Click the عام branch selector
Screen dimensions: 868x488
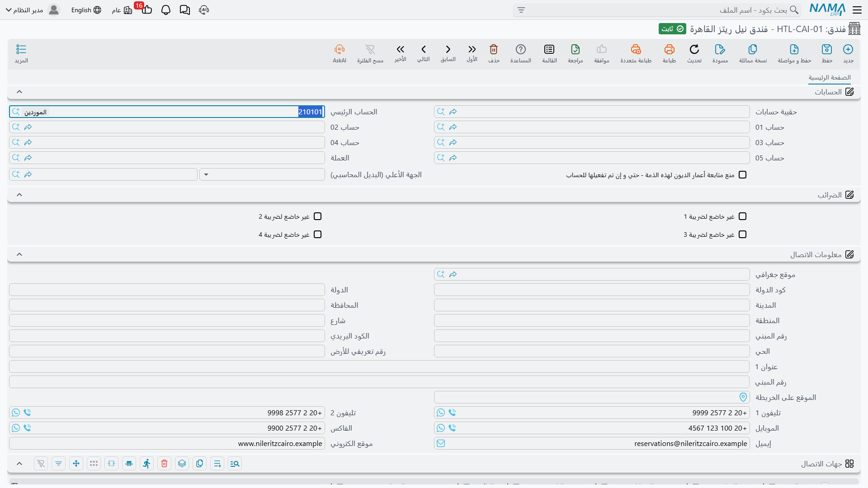(122, 10)
